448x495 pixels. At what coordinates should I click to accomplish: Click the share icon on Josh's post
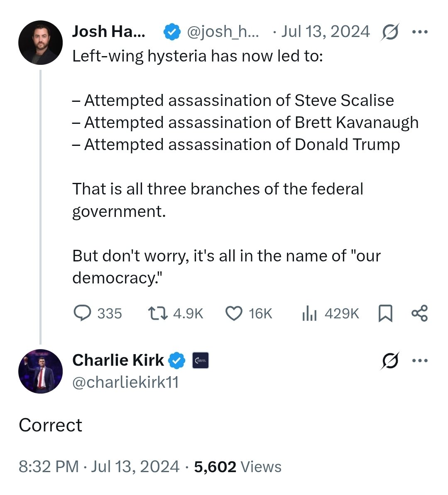(419, 313)
